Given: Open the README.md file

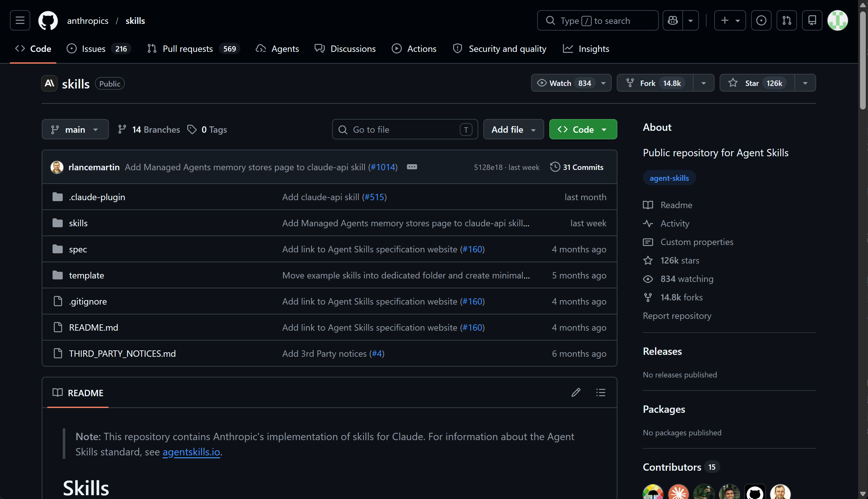Looking at the screenshot, I should coord(94,327).
